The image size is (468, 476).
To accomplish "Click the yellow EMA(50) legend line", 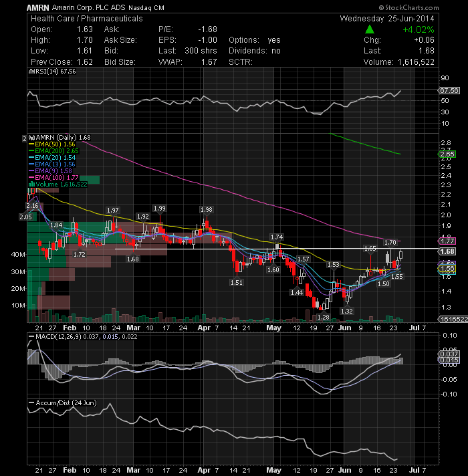I will pyautogui.click(x=31, y=144).
